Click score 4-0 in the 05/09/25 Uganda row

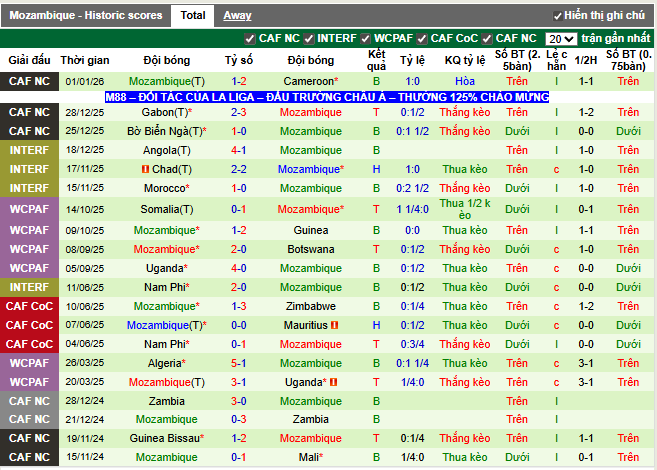pyautogui.click(x=239, y=269)
